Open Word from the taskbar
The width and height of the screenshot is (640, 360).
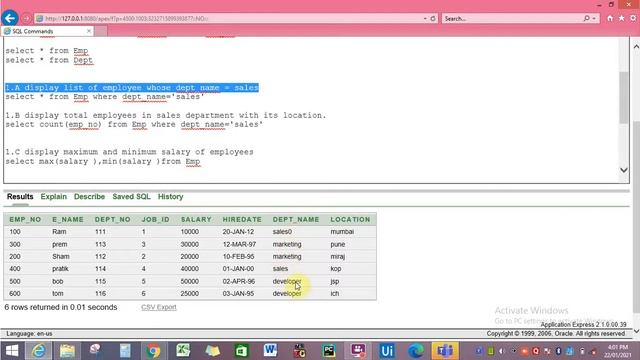(270, 351)
